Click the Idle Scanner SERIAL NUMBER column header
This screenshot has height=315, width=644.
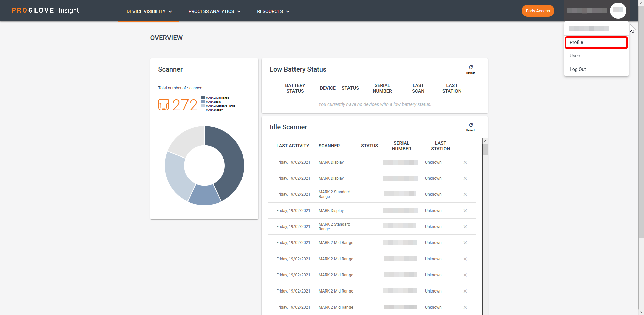[401, 146]
